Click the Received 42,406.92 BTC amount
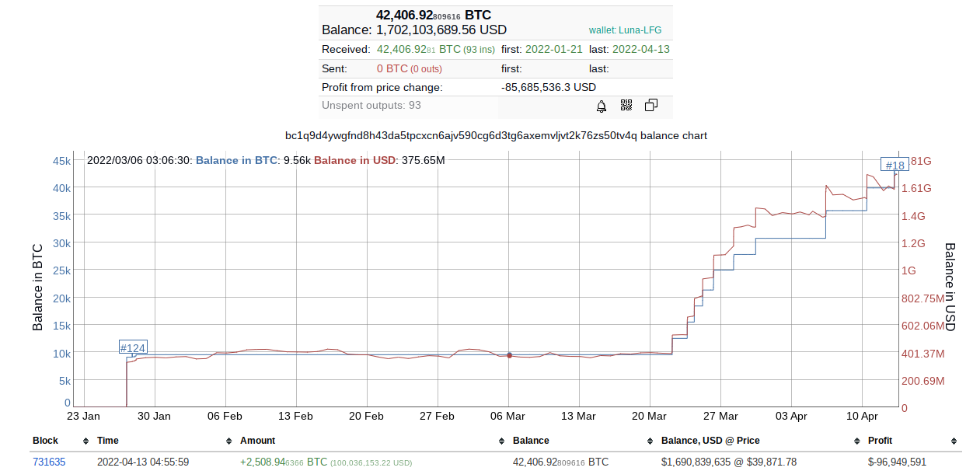 (x=418, y=49)
